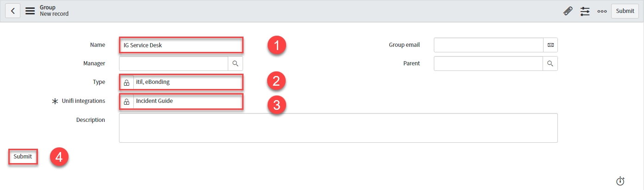Click the Group email envelope icon

[x=550, y=45]
